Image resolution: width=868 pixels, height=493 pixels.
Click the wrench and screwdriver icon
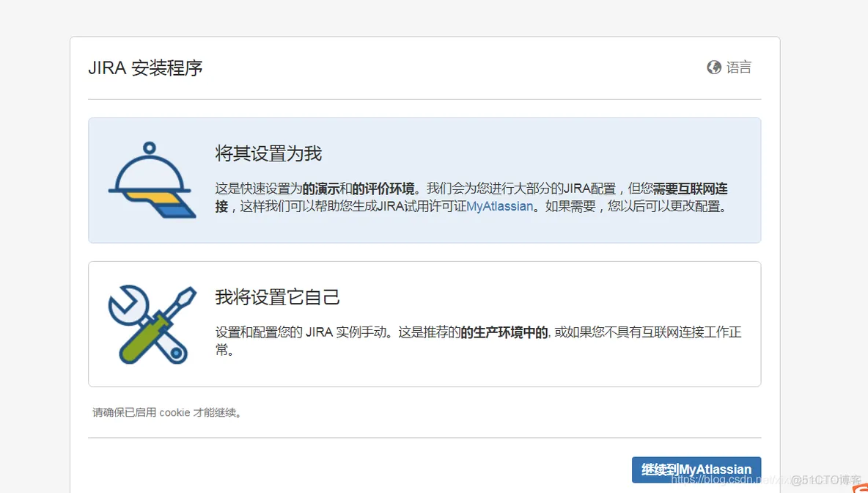click(x=152, y=324)
